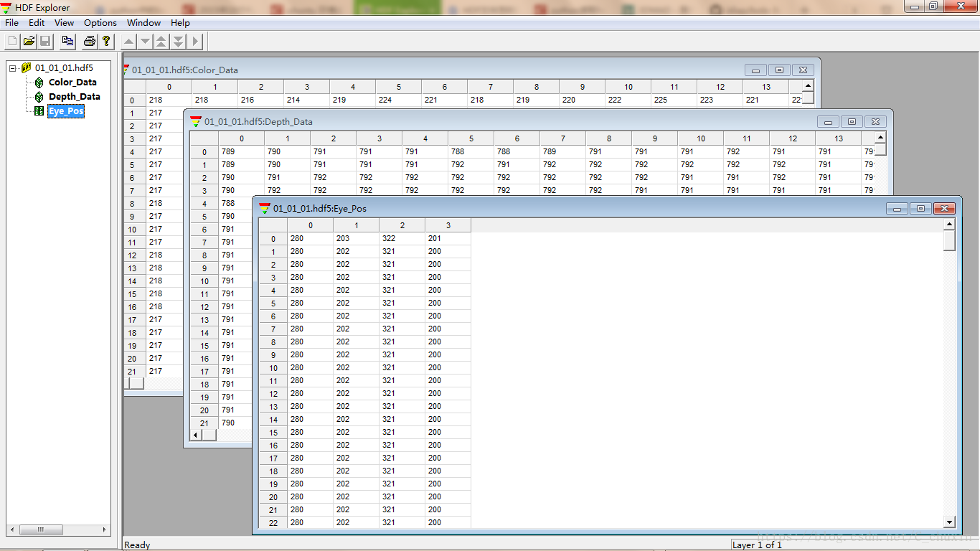Click Eye_Pos window scrollbar down arrow
Viewport: 980px width, 551px height.
point(950,522)
